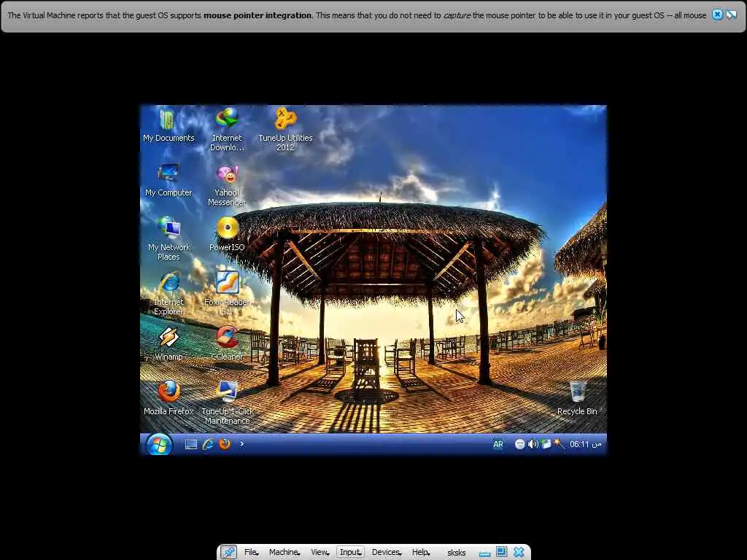This screenshot has width=747, height=560.
Task: Suppress notification with do-not-show-again icon
Action: [x=731, y=15]
